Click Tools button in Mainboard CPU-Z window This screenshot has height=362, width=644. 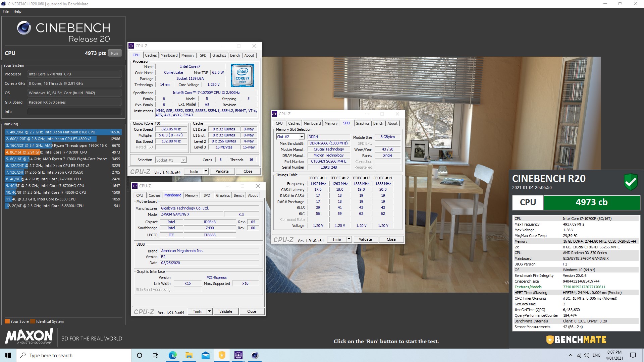pyautogui.click(x=197, y=311)
